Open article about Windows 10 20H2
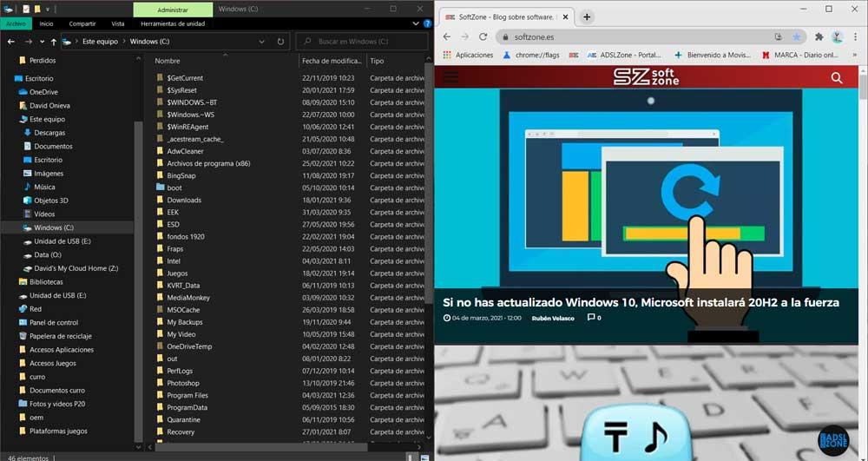Image resolution: width=868 pixels, height=461 pixels. coord(641,303)
